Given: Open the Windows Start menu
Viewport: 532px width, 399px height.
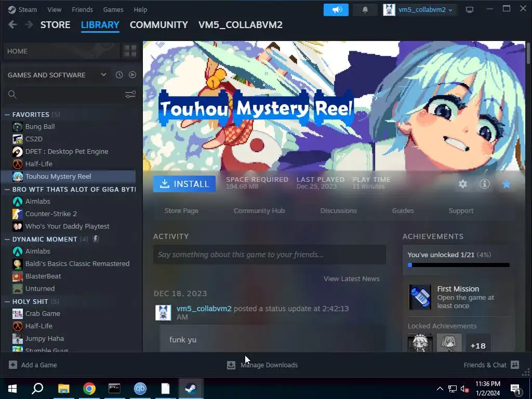Looking at the screenshot, I should coord(12,389).
